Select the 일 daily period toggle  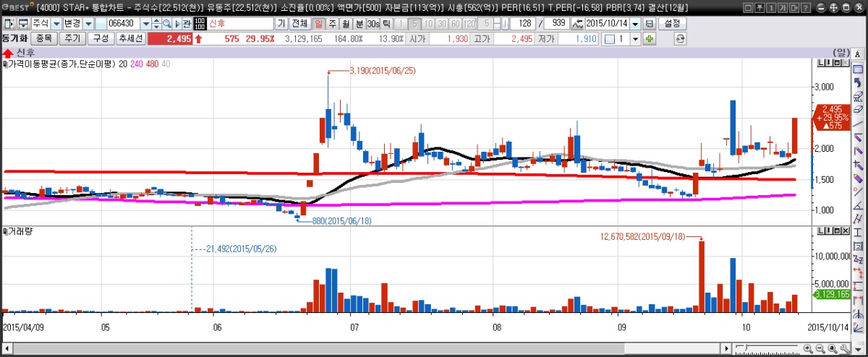(319, 23)
